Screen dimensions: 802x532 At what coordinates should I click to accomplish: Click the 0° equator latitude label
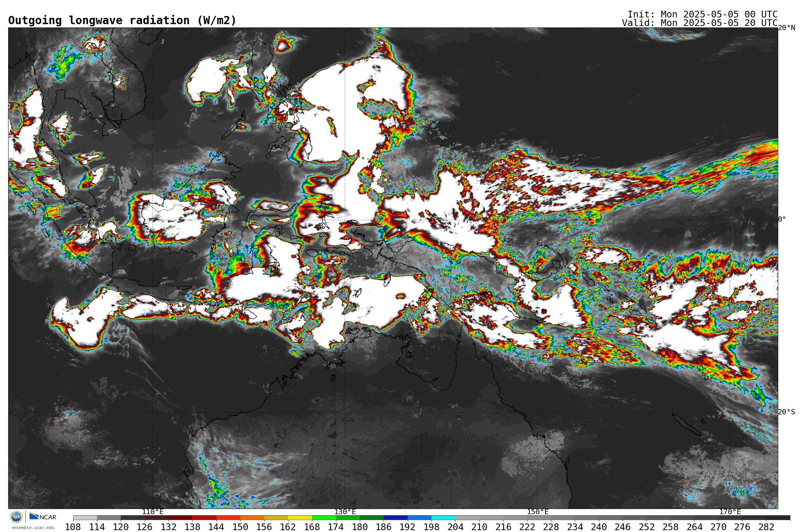click(782, 219)
